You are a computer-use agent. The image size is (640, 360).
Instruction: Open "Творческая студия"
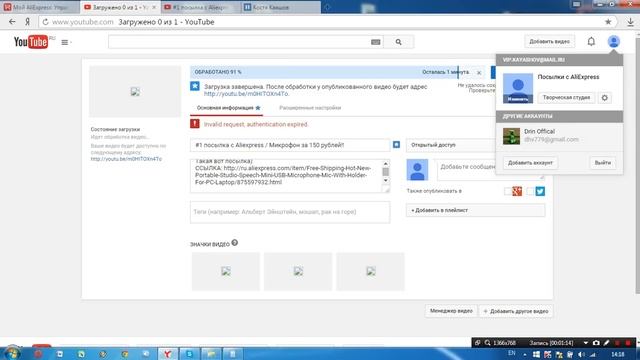[566, 98]
